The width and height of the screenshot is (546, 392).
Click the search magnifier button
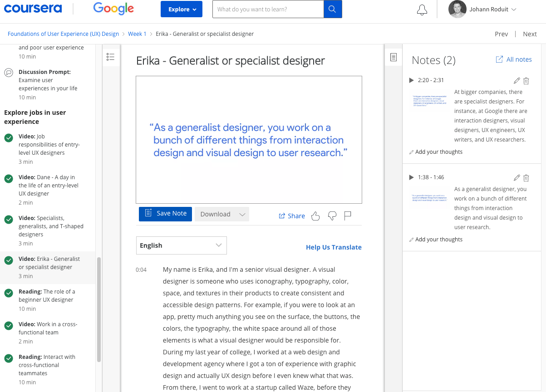click(333, 9)
